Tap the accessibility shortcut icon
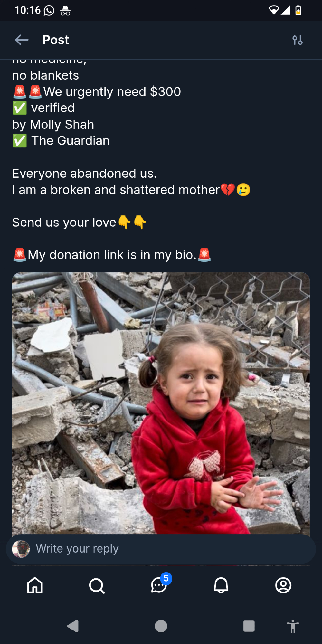Screen dimensions: 322x644 click(293, 626)
